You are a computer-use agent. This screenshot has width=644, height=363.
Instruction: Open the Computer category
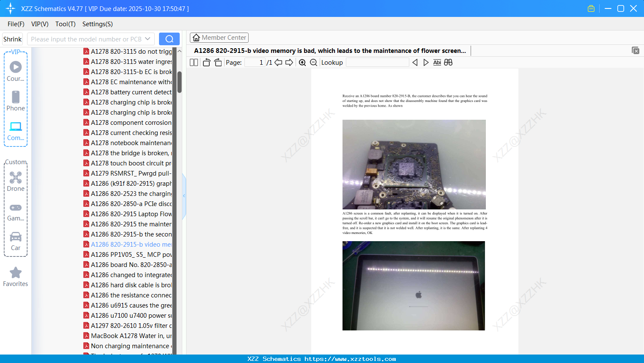pyautogui.click(x=16, y=131)
